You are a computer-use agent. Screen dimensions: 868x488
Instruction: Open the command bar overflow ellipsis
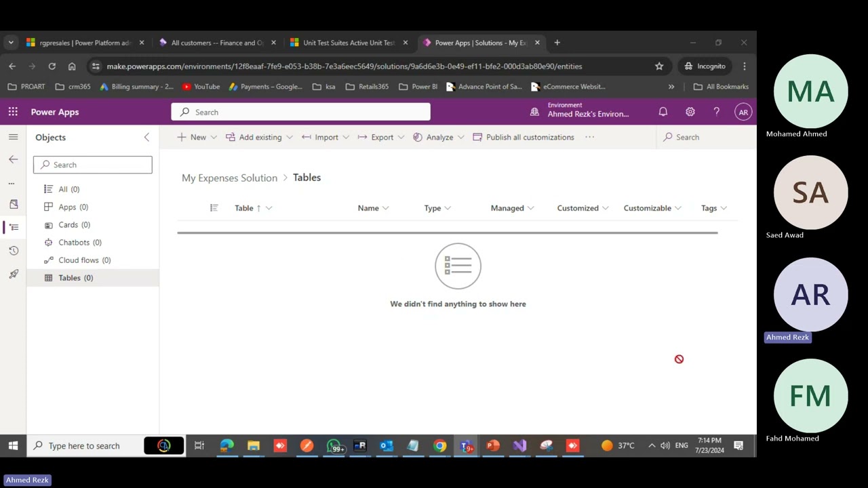(590, 137)
